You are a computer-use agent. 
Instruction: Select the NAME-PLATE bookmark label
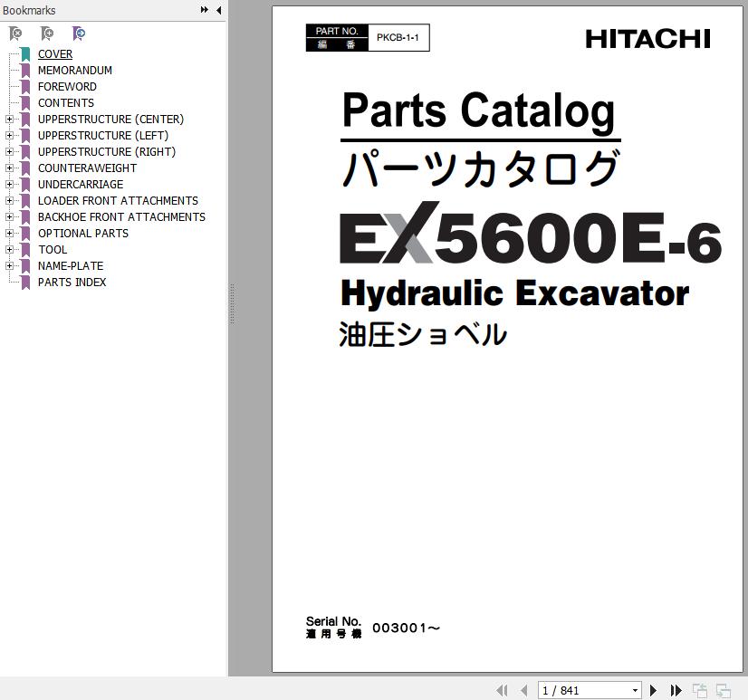[71, 265]
